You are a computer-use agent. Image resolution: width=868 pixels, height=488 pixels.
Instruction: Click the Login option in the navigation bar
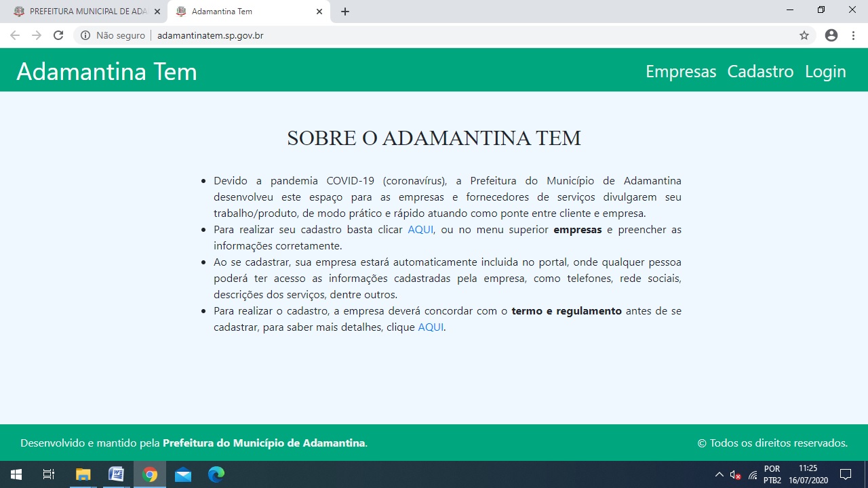pos(825,71)
